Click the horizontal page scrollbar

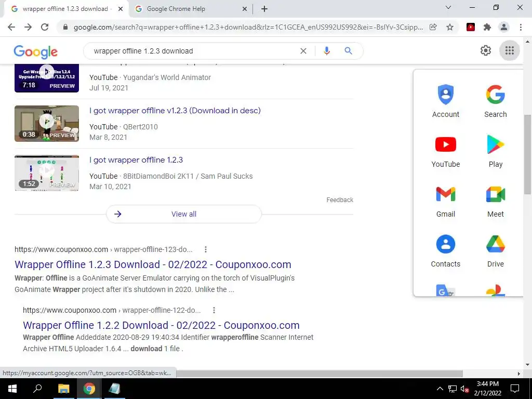[319, 374]
